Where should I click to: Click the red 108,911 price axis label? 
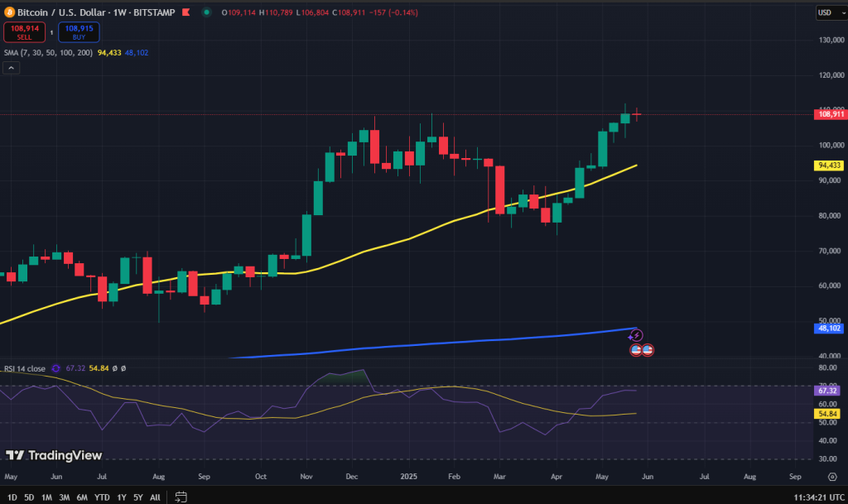830,114
